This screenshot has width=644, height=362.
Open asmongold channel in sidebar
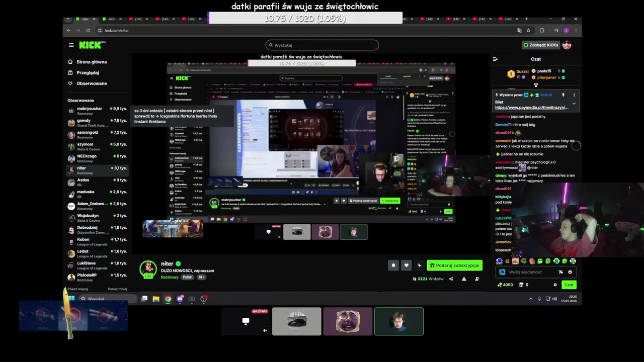(x=97, y=134)
